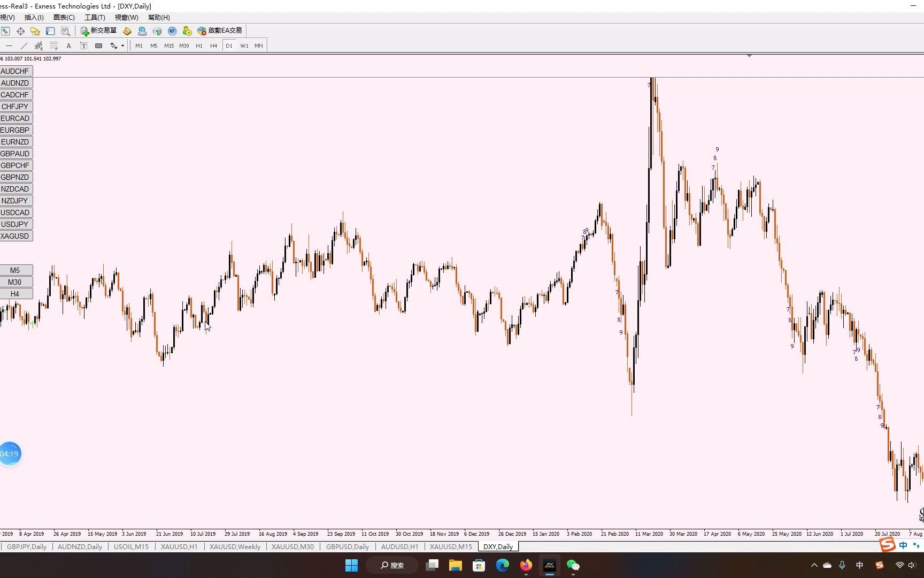The height and width of the screenshot is (578, 924).
Task: Select the D1 daily timeframe
Action: click(229, 46)
